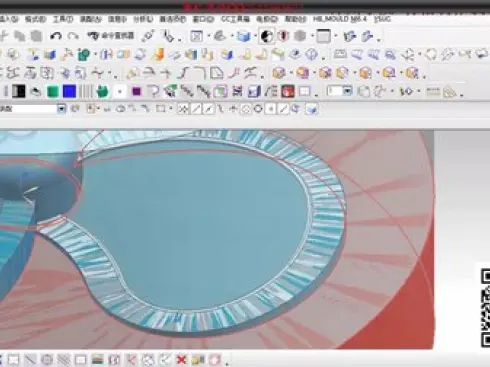Screen dimensions: 490x367
Task: Click the Undo arrow icon
Action: tap(56, 36)
